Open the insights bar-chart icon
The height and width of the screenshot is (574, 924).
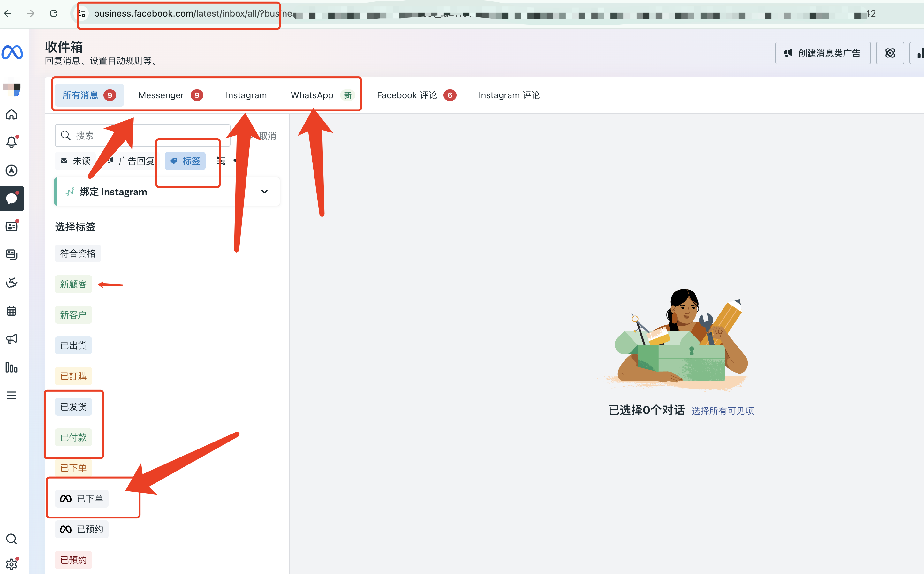12,367
